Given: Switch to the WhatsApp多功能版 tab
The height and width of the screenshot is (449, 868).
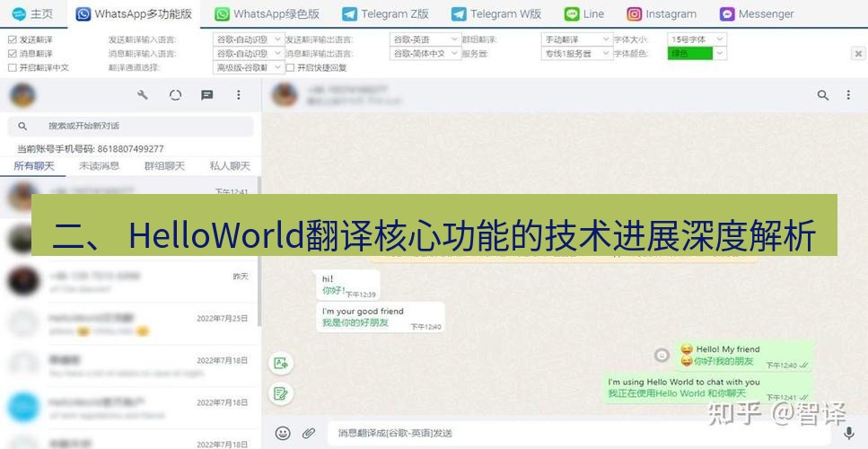Looking at the screenshot, I should tap(134, 13).
